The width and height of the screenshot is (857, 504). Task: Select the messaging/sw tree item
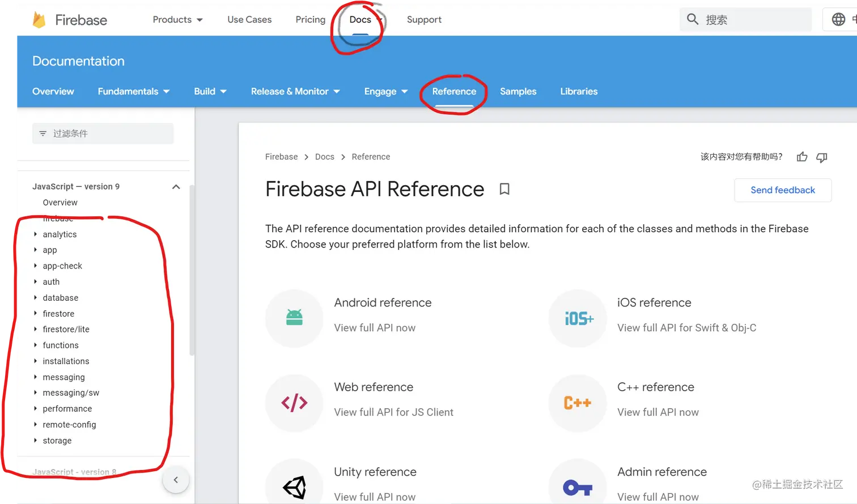click(71, 392)
